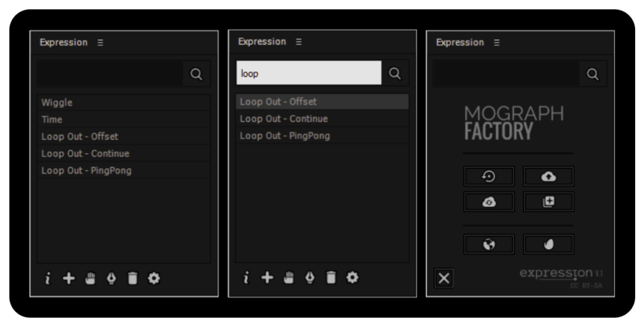Click the egg-shaped icon button
Viewport: 644px width, 327px height.
point(548,245)
